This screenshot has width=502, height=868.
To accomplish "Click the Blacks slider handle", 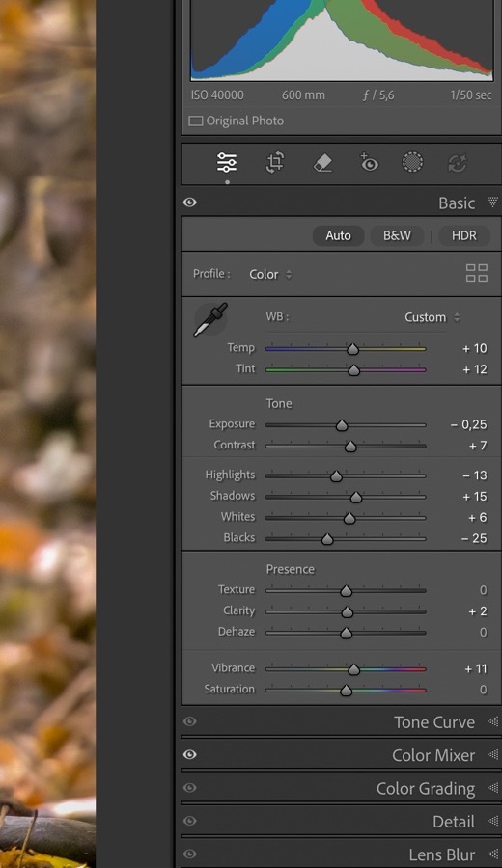I will tap(327, 539).
